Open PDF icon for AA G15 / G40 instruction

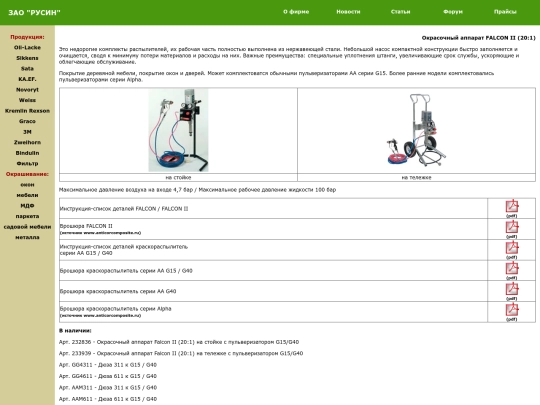coord(512,247)
